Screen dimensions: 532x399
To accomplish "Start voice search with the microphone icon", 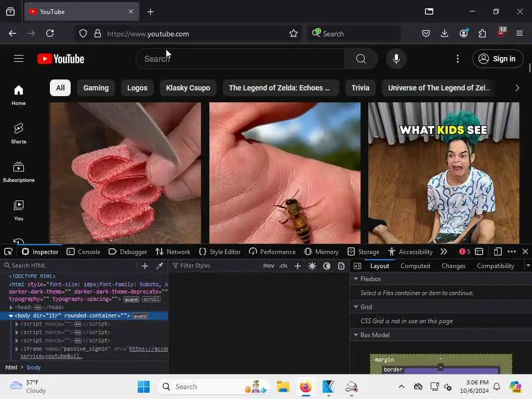I will 396,59.
